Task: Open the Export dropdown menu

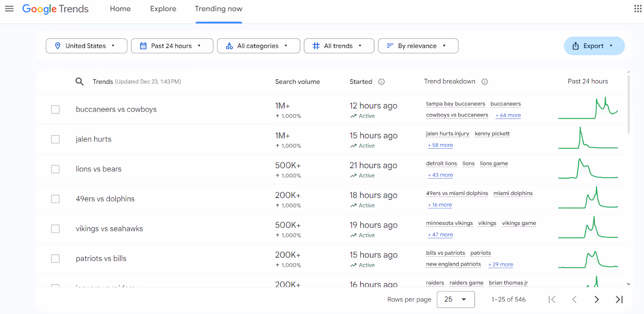Action: tap(594, 46)
